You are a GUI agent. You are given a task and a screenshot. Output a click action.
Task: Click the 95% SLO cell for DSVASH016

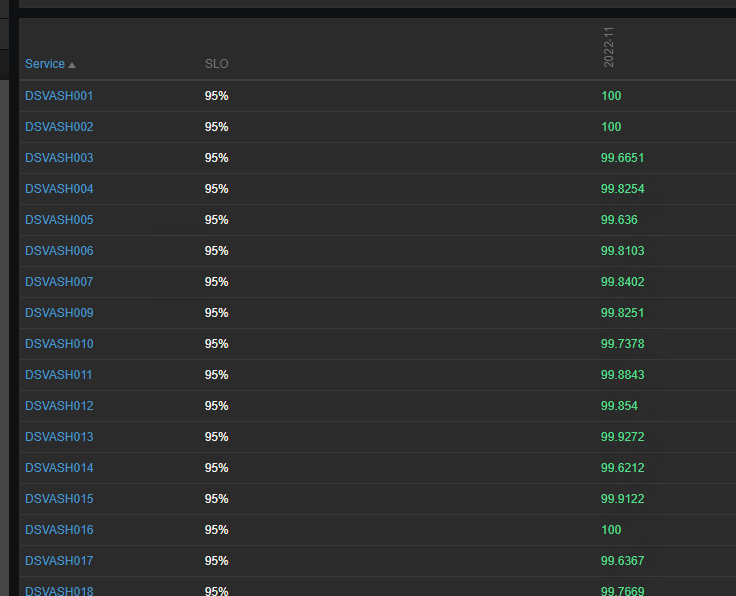(x=216, y=529)
